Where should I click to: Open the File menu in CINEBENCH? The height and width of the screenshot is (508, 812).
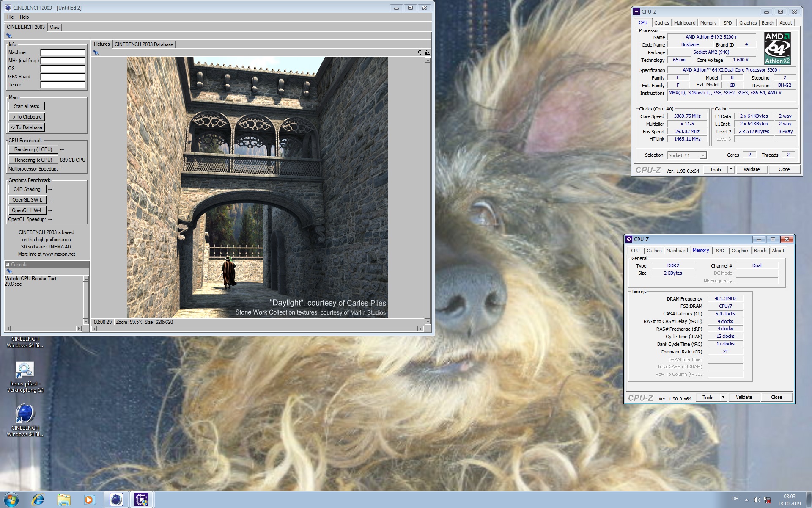point(11,17)
